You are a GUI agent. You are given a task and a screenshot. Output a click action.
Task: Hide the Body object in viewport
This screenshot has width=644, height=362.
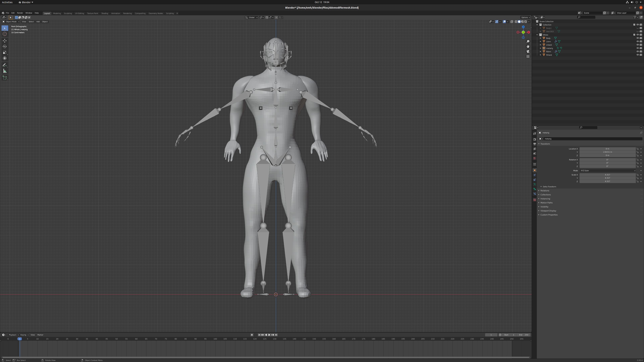click(x=637, y=38)
